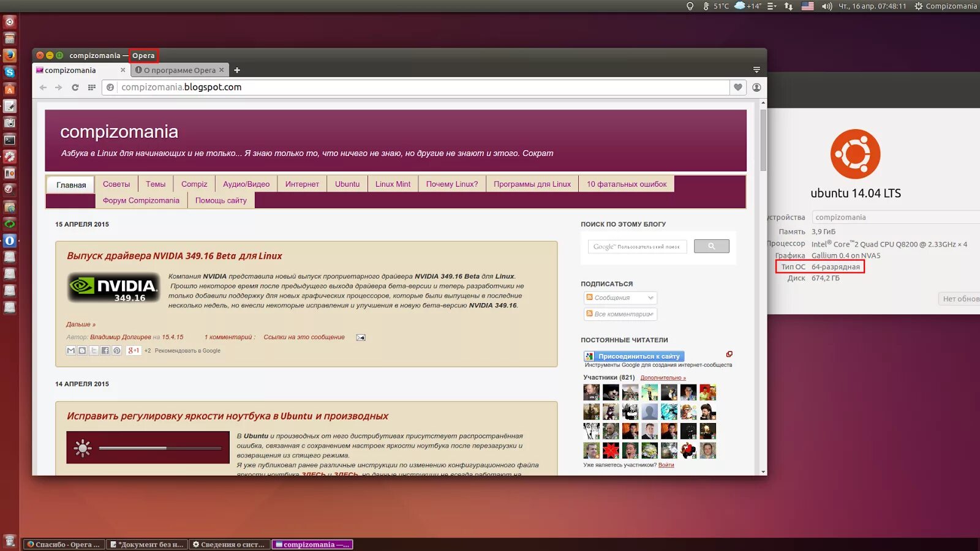
Task: Open the Opera launcher icon
Action: 9,241
